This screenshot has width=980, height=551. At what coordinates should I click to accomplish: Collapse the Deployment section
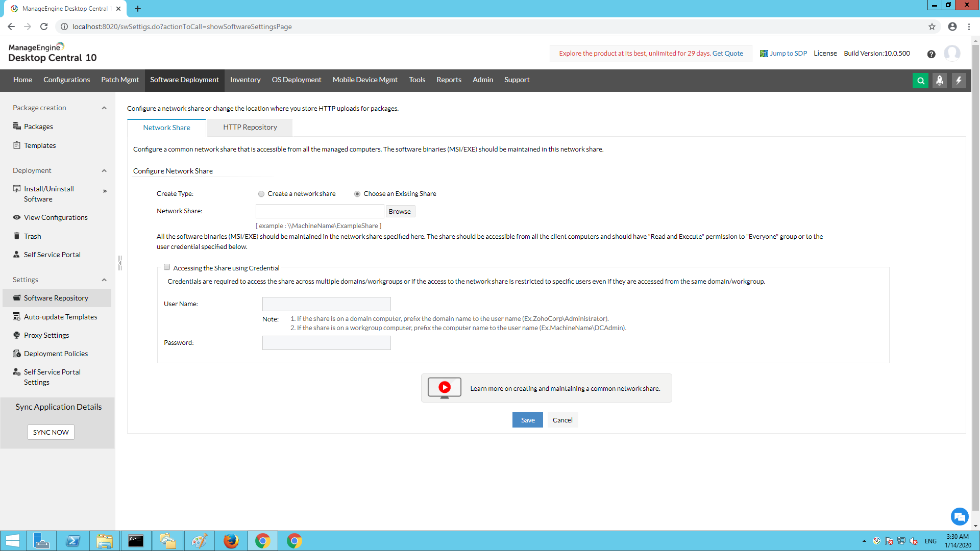(x=104, y=170)
